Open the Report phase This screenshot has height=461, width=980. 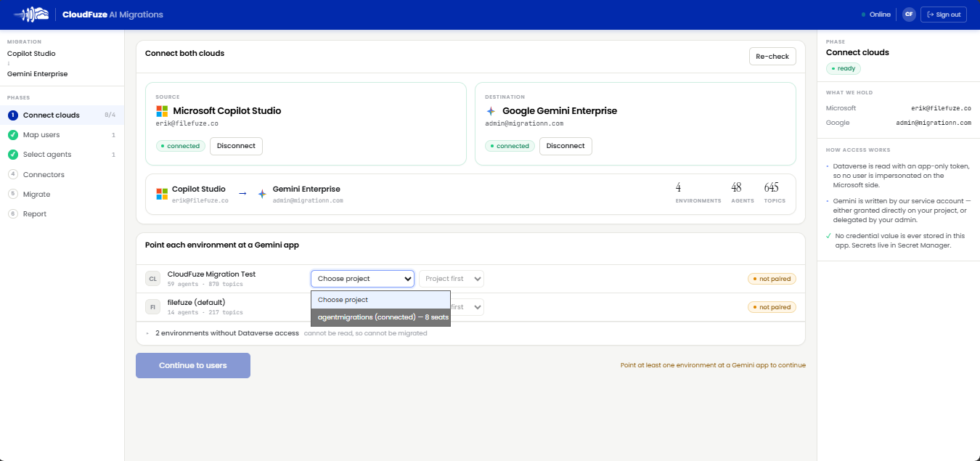point(62,213)
